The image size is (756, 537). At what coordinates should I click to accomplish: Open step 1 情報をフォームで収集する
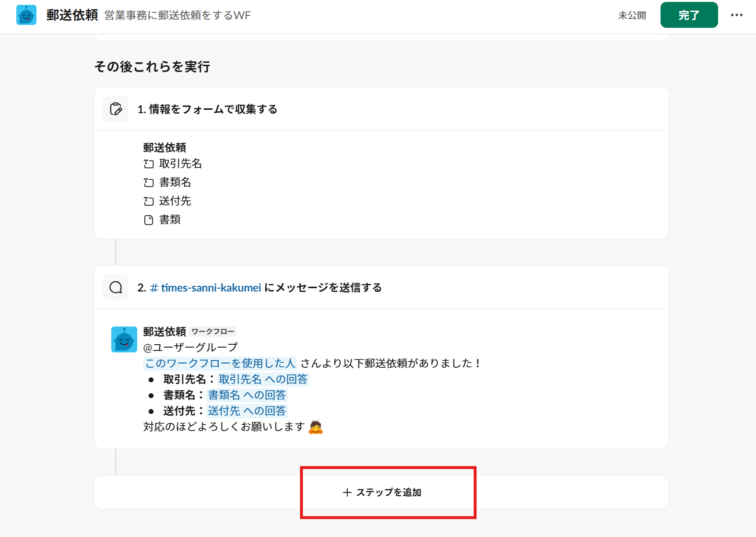click(x=207, y=109)
